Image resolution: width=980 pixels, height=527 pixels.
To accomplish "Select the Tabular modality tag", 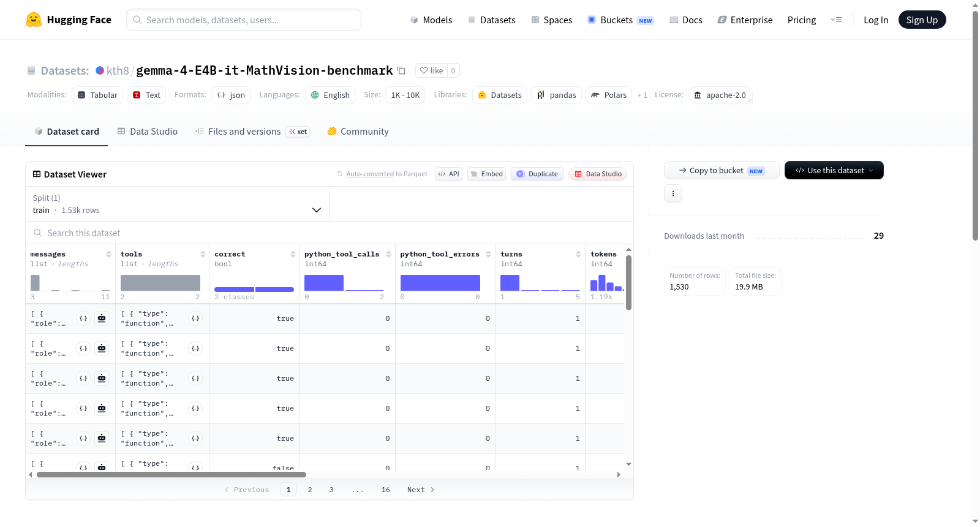I will tap(97, 95).
